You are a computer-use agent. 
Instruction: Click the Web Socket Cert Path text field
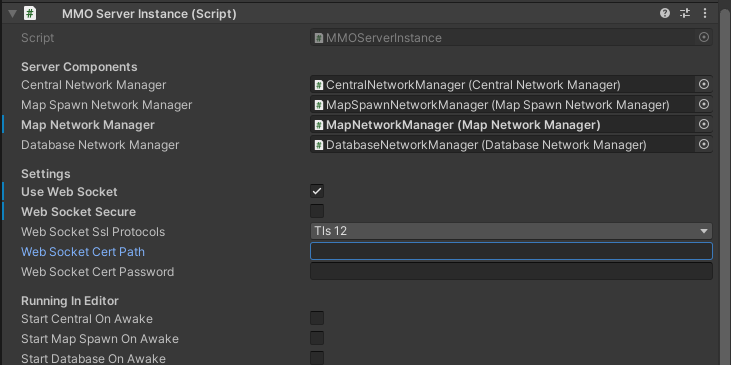[x=511, y=251]
